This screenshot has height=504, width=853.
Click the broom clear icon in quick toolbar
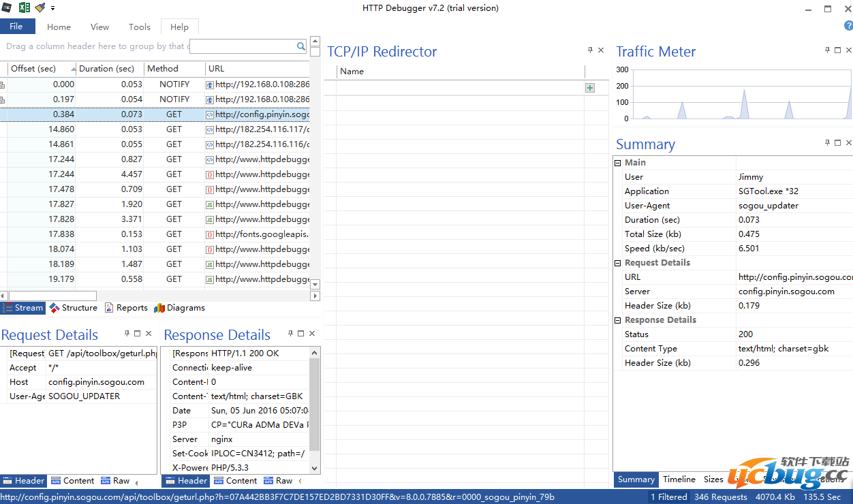(40, 7)
